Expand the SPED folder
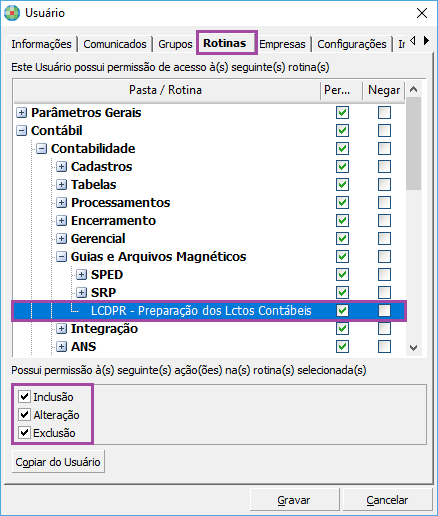 click(81, 275)
